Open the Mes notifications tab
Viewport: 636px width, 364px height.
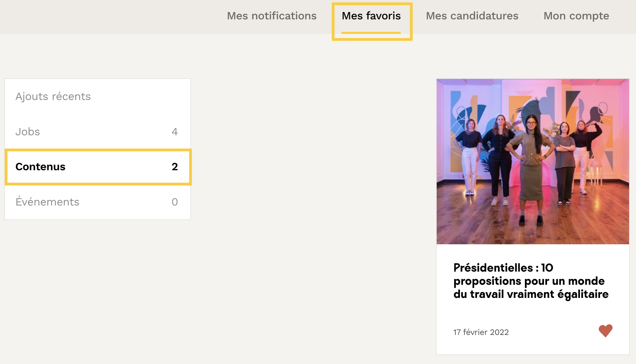[x=272, y=16]
